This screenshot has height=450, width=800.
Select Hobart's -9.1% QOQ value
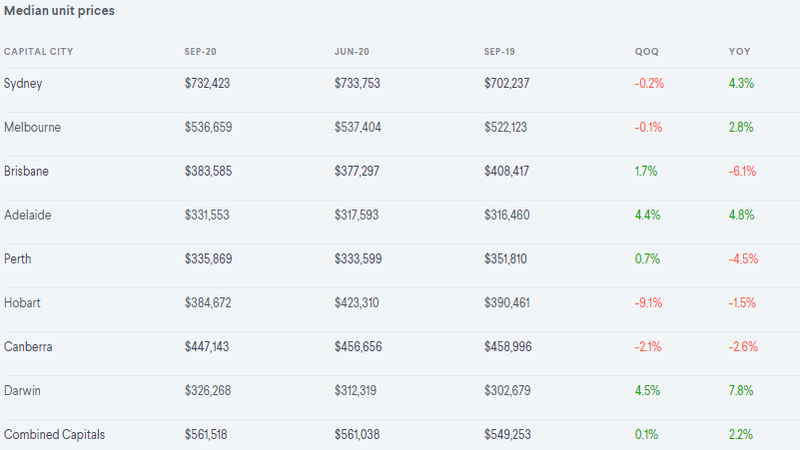tap(648, 303)
